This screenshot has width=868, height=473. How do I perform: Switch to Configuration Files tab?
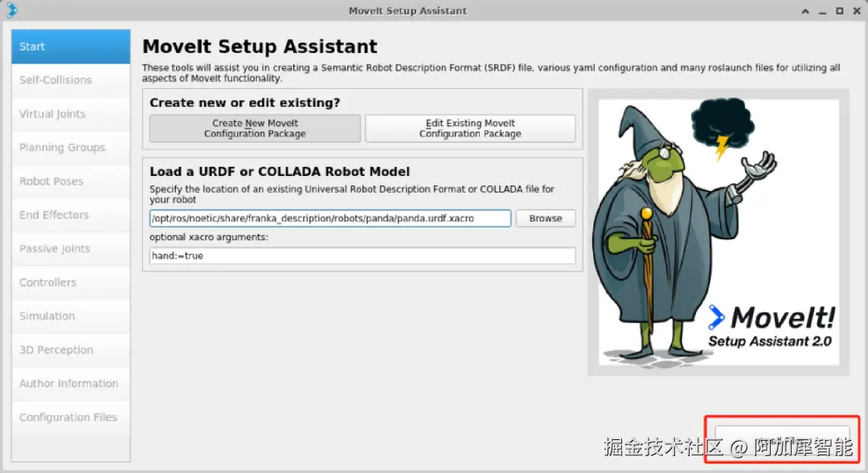point(71,418)
